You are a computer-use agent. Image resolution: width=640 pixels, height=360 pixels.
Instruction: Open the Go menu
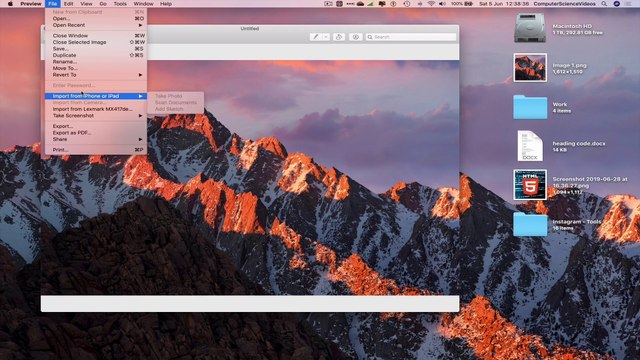click(x=103, y=4)
